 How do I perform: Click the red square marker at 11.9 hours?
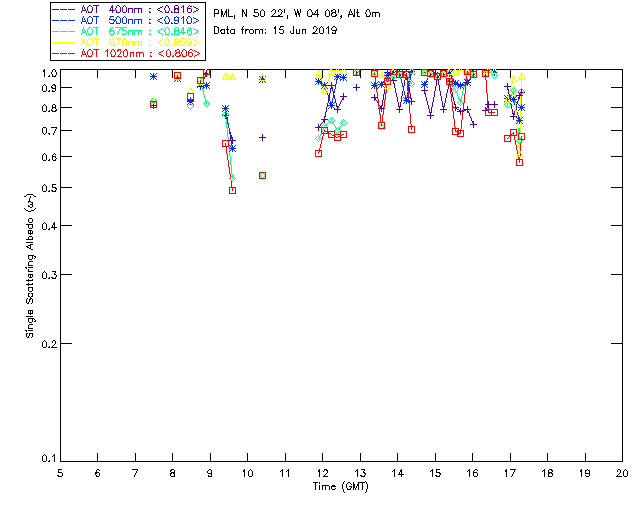point(318,153)
